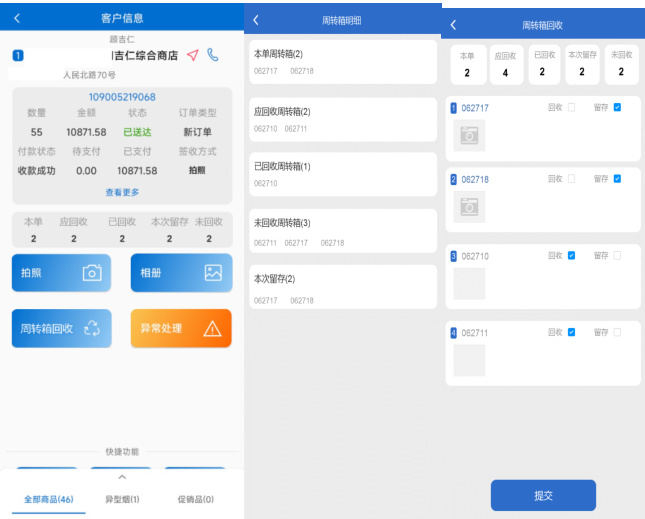Tap the blue phone call icon
The image size is (645, 519).
213,55
